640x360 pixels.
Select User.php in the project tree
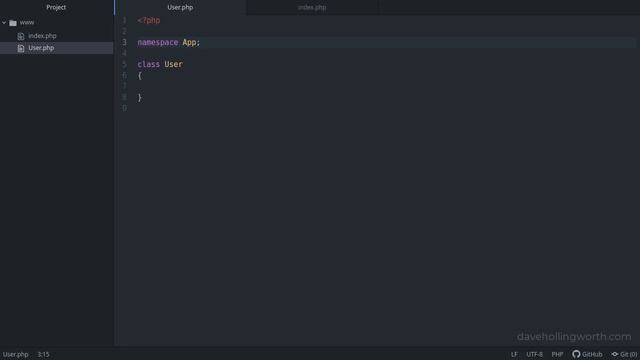click(41, 48)
